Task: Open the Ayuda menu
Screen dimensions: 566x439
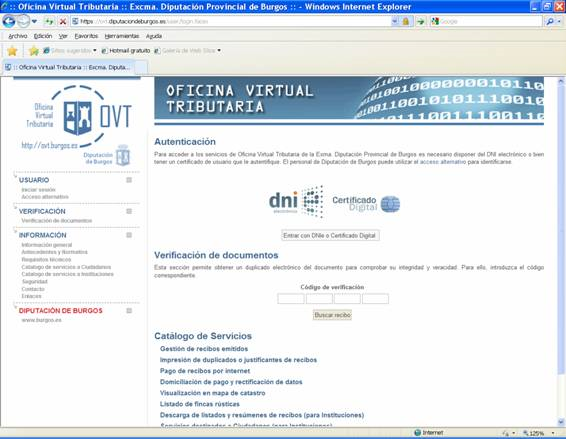Action: tap(154, 36)
